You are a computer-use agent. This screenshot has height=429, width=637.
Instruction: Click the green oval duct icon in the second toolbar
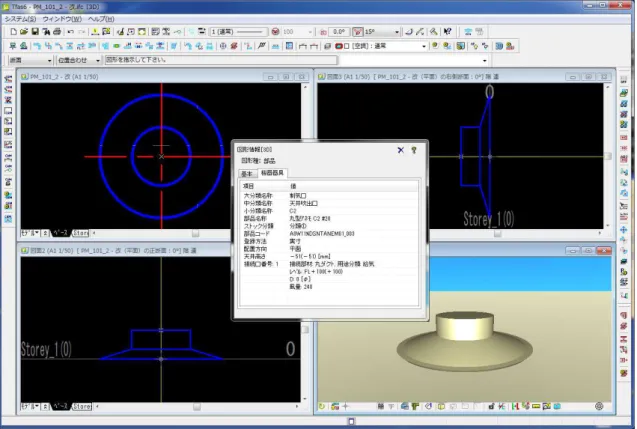tap(117, 46)
